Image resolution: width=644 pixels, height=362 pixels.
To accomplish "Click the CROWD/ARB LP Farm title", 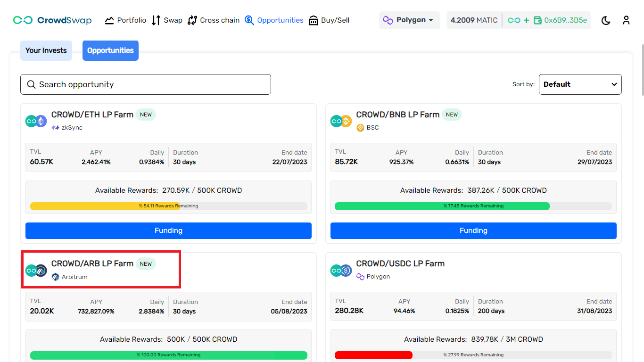I will (x=92, y=263).
